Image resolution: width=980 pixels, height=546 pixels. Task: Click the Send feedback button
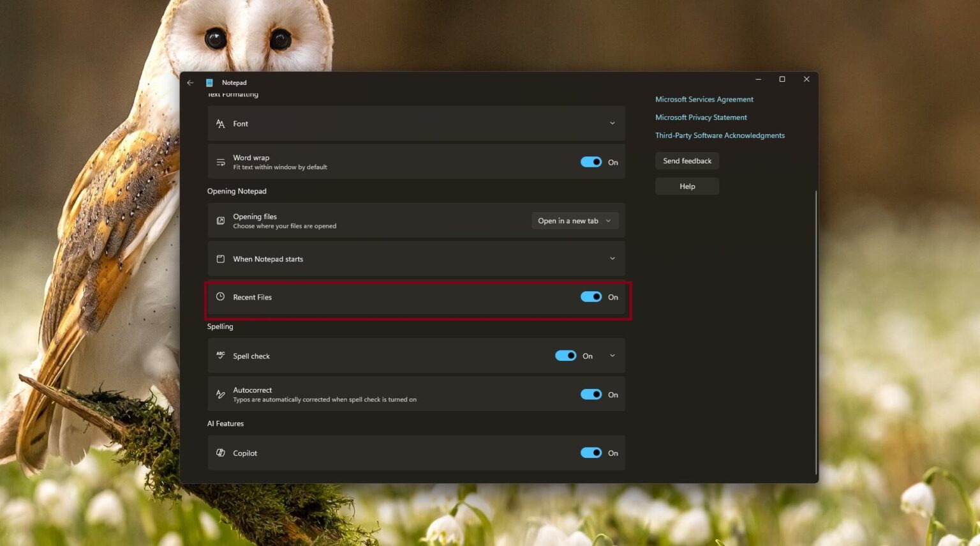tap(687, 160)
